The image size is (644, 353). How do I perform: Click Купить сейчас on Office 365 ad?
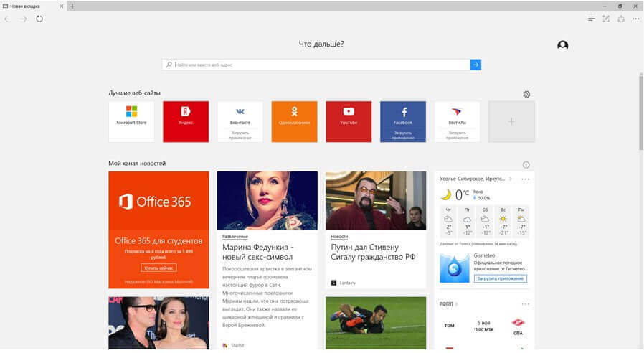pos(158,268)
